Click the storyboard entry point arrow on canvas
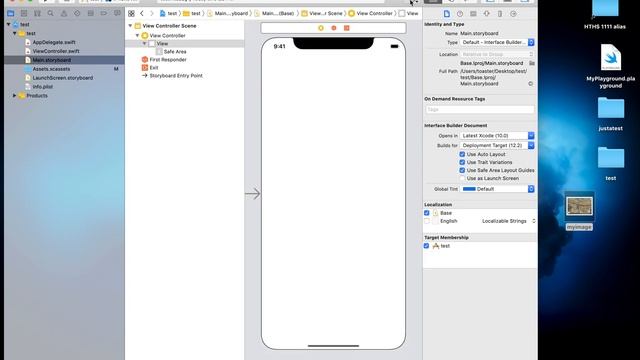640x360 pixels. (253, 194)
